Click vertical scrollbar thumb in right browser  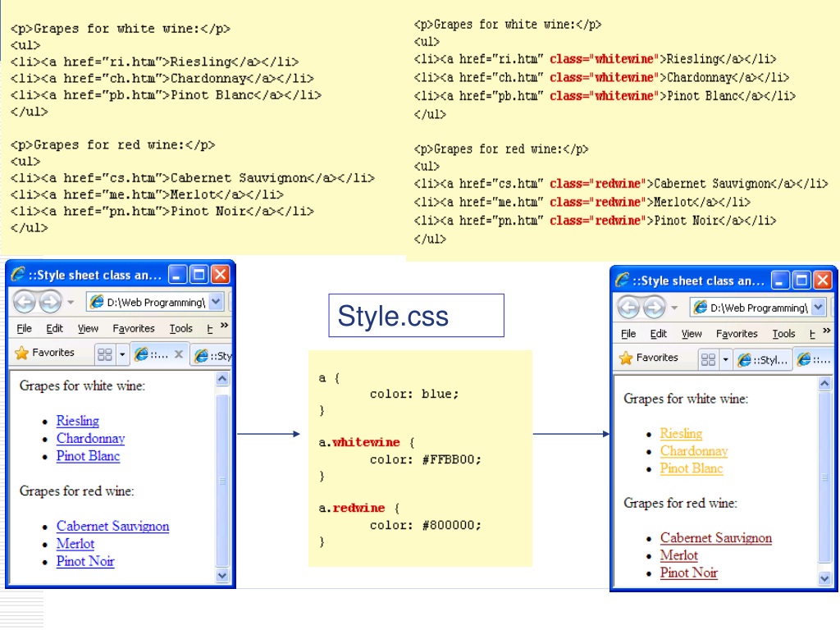[x=825, y=477]
